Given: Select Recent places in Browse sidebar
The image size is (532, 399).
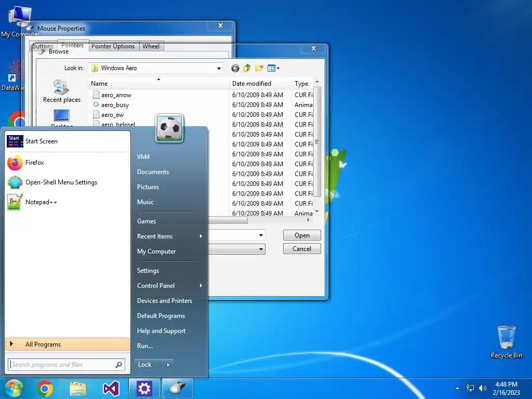Looking at the screenshot, I should (x=62, y=91).
